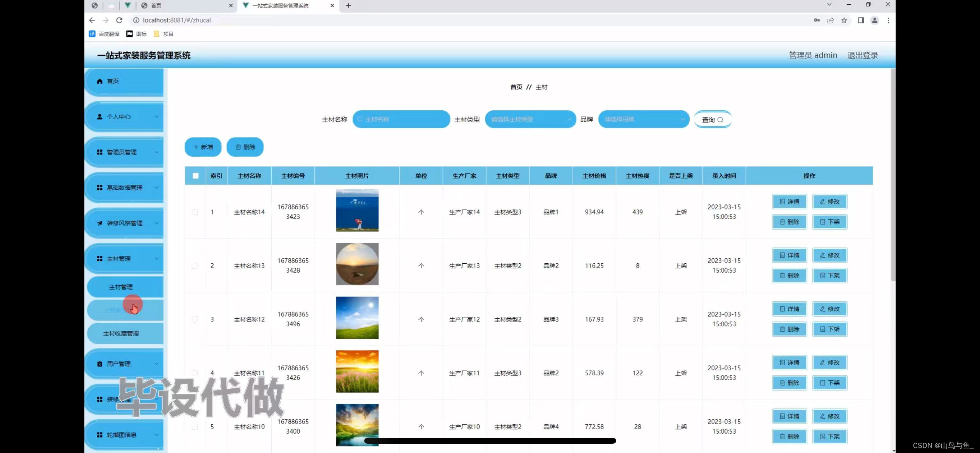
Task: Click 管理员 admin in header
Action: pyautogui.click(x=813, y=55)
